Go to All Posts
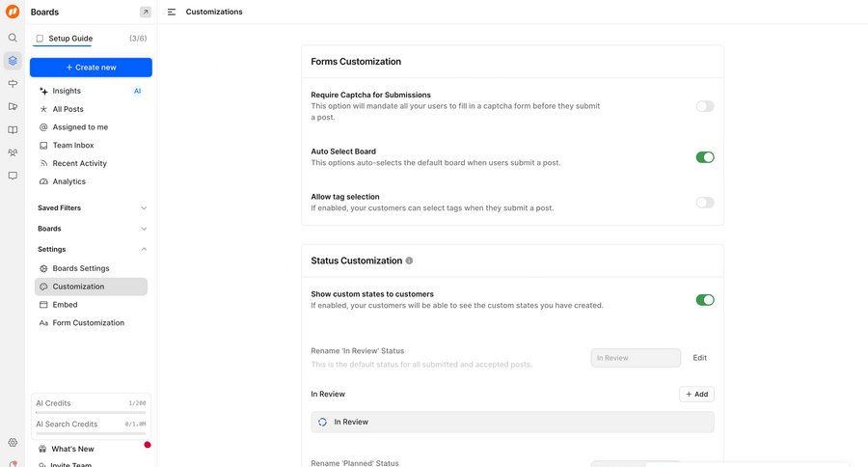The height and width of the screenshot is (467, 868). coord(91,109)
